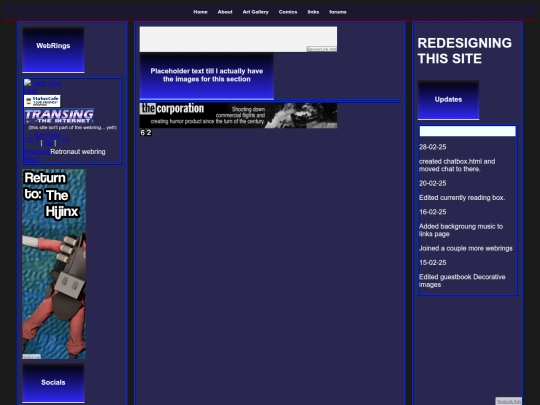Click the webring right double-arrow link
The height and width of the screenshot is (405, 540).
(x=65, y=139)
